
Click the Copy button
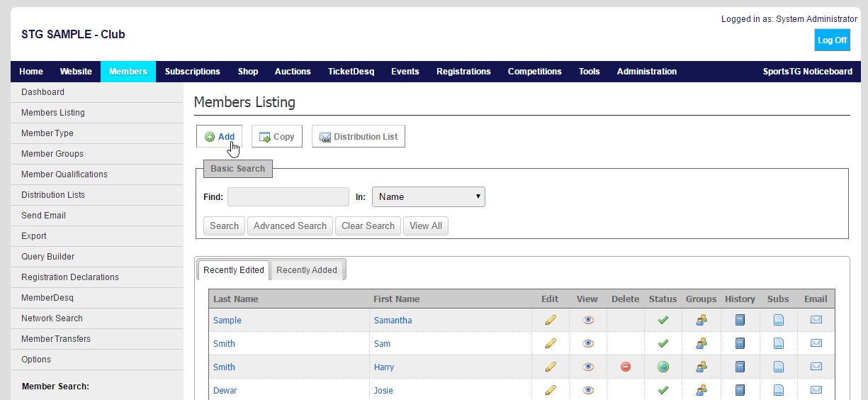277,137
